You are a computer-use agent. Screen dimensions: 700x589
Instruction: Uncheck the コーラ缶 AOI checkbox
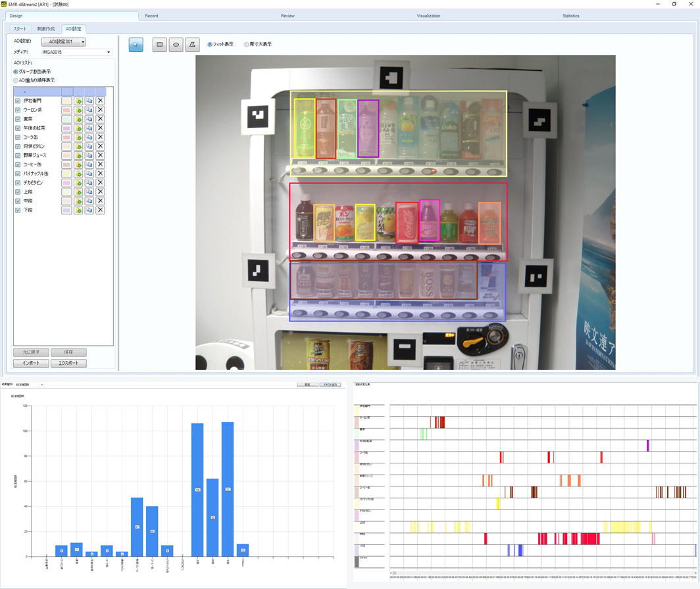(x=18, y=137)
